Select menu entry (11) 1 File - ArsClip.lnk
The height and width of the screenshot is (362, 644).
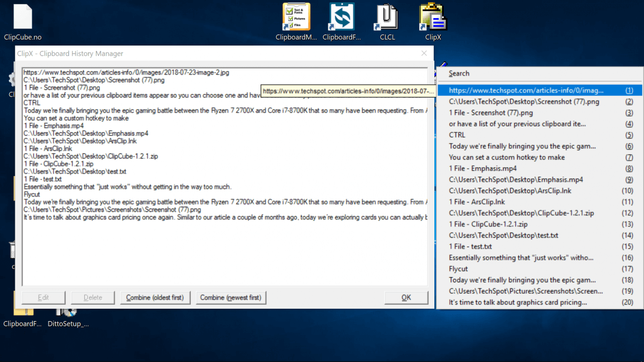coord(540,202)
